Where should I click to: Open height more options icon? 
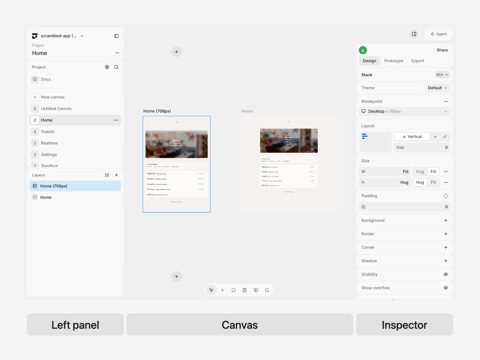click(x=446, y=183)
